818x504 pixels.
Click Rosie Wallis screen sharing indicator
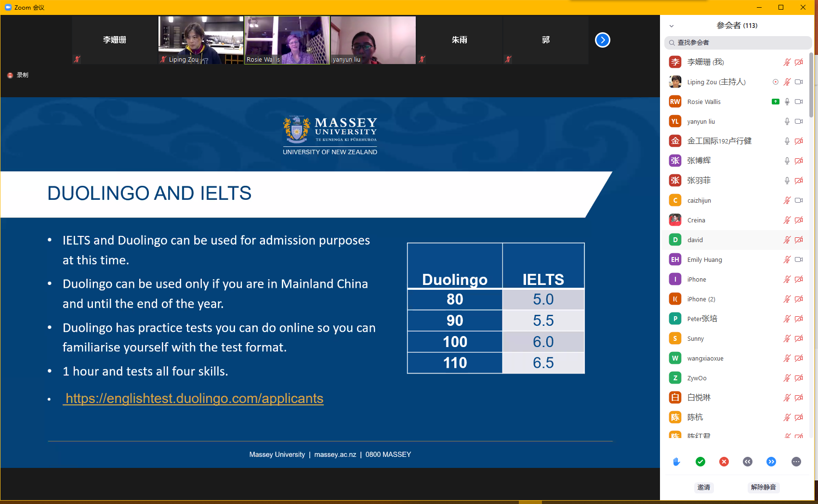[775, 102]
